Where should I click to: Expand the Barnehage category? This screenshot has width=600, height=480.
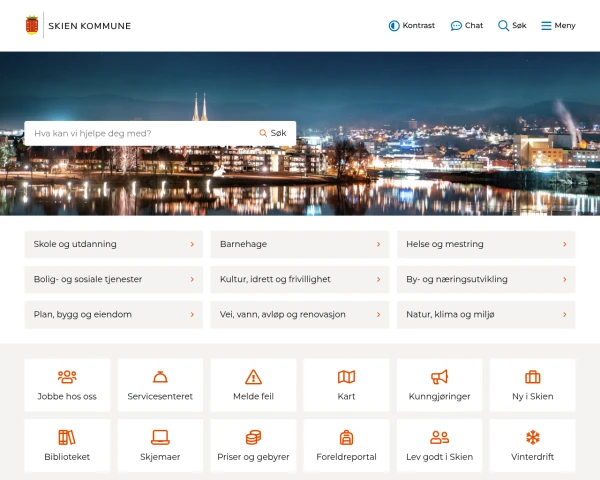click(299, 244)
